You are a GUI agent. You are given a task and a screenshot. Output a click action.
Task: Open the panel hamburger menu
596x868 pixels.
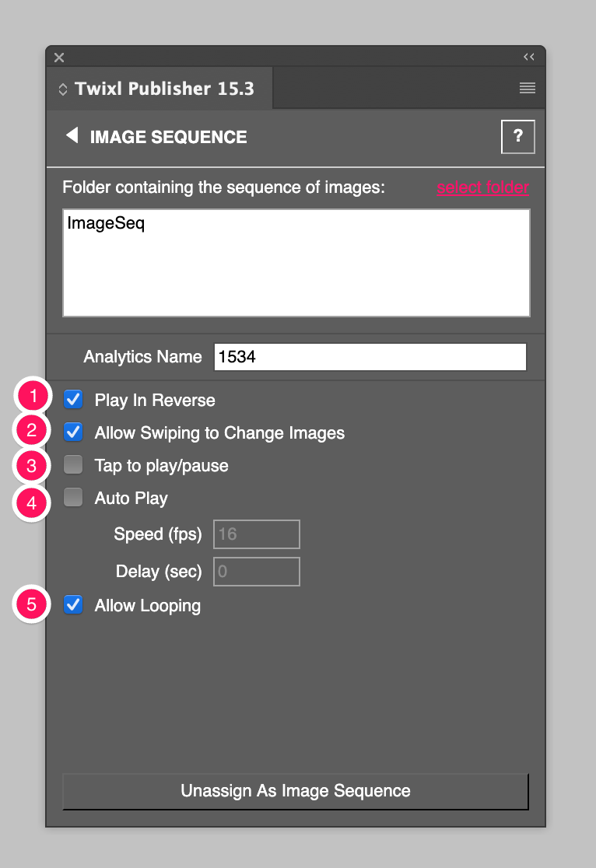coord(528,88)
